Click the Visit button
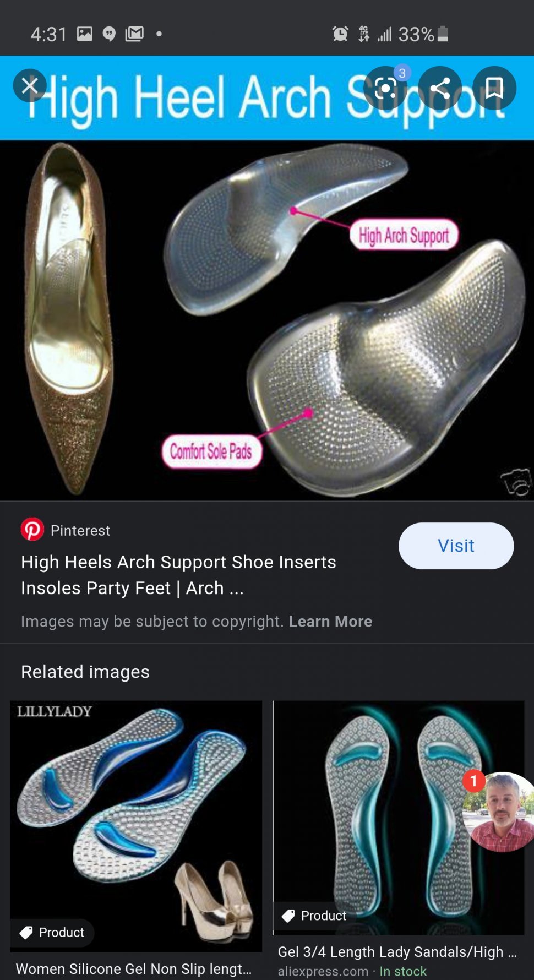534x980 pixels. click(x=456, y=546)
